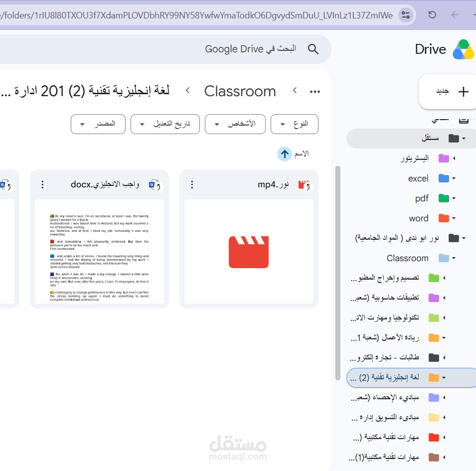Click the light blue Classroom folder icon
476x471 pixels.
coord(444,258)
